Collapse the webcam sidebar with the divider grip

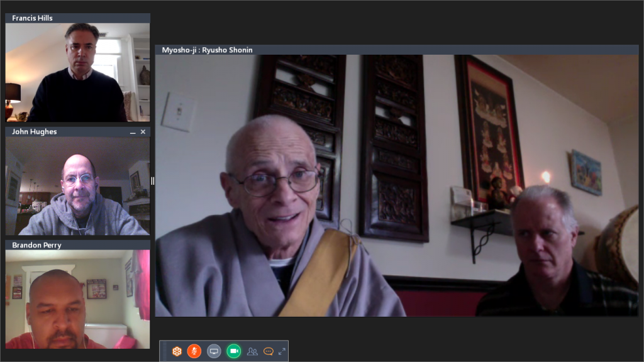(x=152, y=180)
